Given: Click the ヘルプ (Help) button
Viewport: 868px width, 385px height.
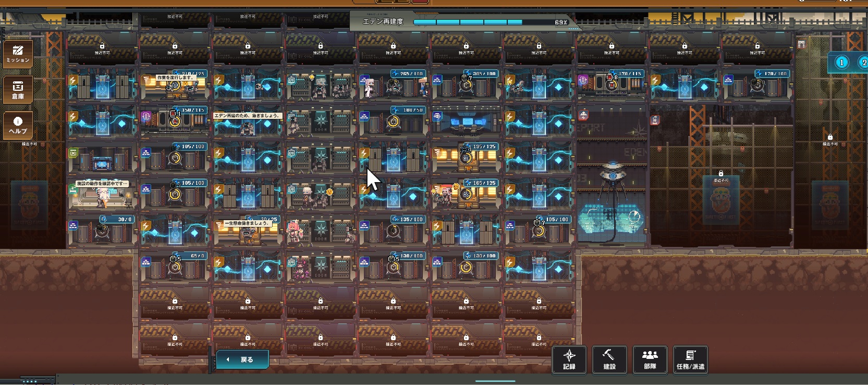Looking at the screenshot, I should click(x=18, y=126).
